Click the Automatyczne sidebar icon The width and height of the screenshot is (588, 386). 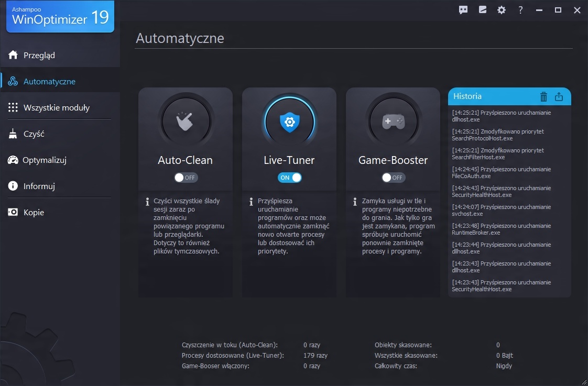pyautogui.click(x=13, y=81)
